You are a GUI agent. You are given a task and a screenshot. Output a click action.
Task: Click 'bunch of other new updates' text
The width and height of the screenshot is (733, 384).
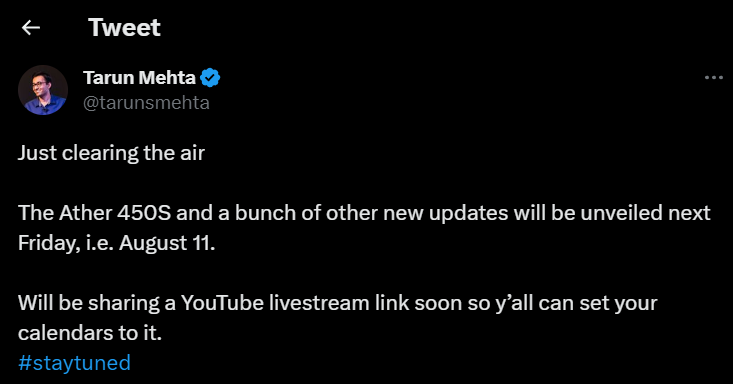point(372,213)
